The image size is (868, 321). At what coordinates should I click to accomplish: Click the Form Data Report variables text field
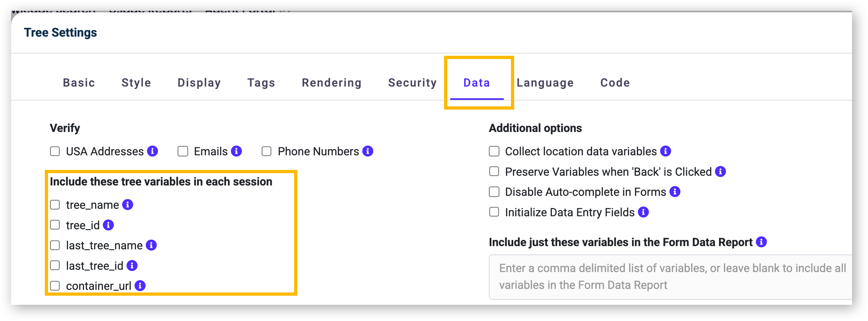(671, 277)
